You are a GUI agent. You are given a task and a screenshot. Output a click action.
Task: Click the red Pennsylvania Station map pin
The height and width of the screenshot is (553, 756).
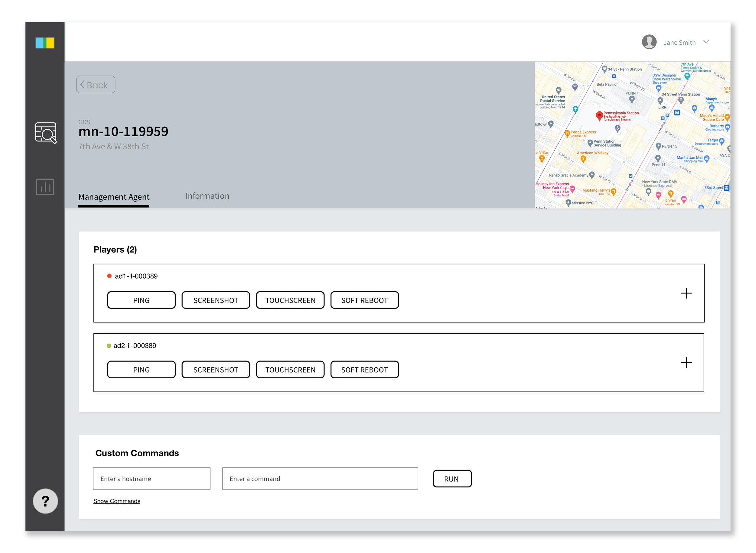[x=599, y=116]
